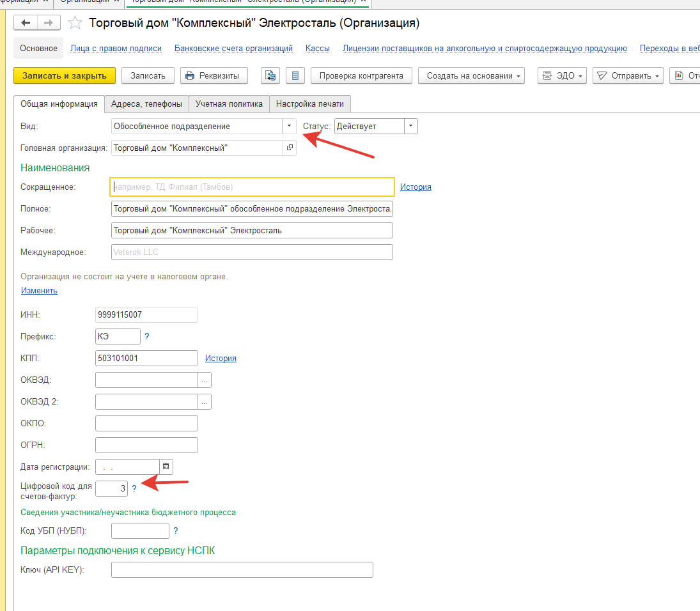Switch to Учетная политика tab
Viewport: 700px width, 611px height.
(x=229, y=104)
